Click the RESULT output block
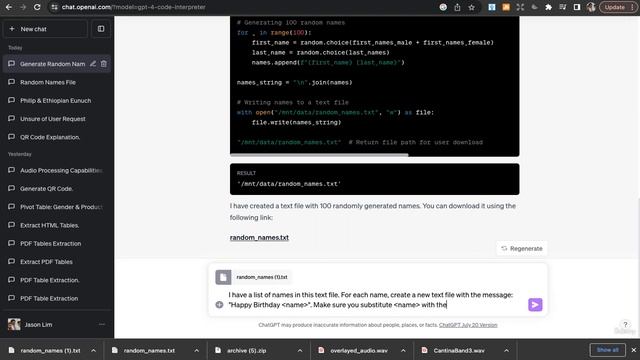The width and height of the screenshot is (640, 360). [374, 179]
